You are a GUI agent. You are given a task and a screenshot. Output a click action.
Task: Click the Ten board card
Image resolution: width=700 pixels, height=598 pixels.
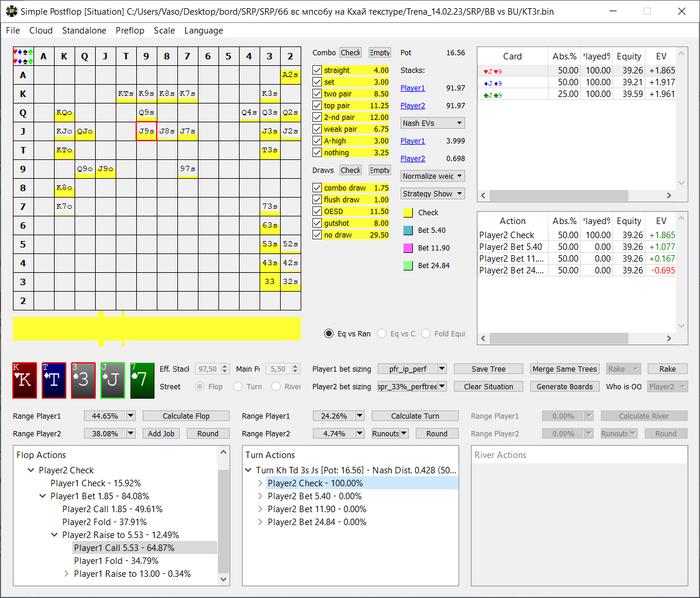[53, 381]
